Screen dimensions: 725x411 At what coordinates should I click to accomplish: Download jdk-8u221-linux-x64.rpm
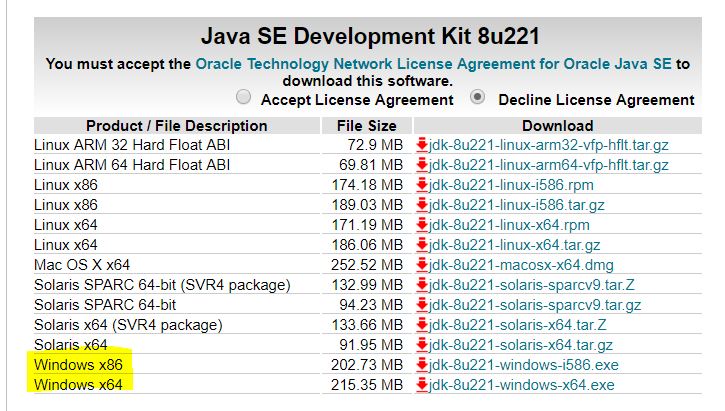coord(509,225)
